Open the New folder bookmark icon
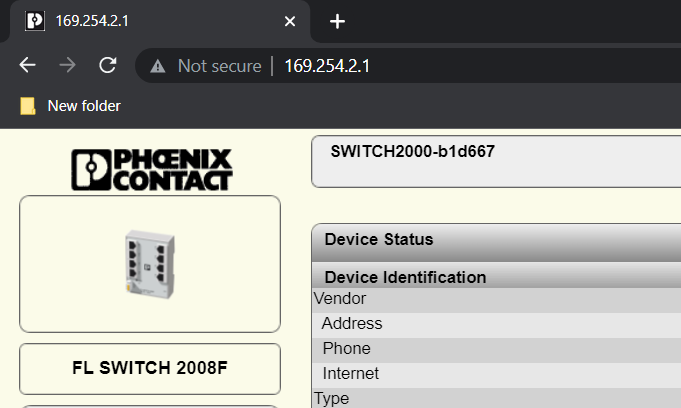 (x=28, y=106)
